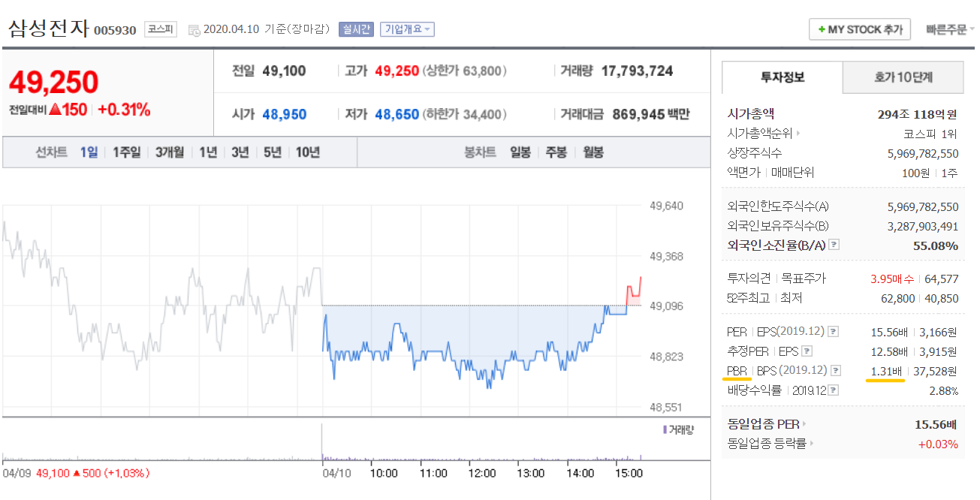Click the 시가 value 48,950
The width and height of the screenshot is (980, 500).
(285, 115)
